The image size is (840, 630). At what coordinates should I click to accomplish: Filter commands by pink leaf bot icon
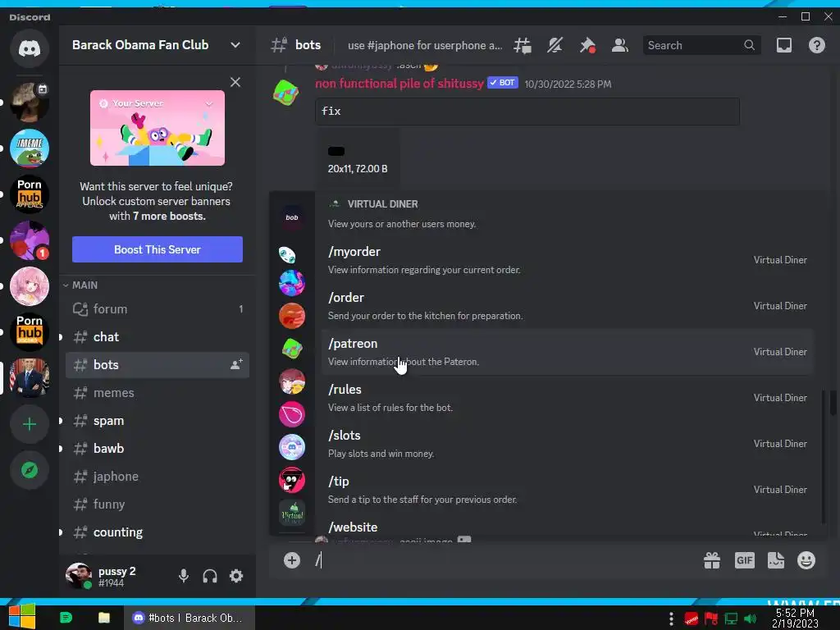pos(292,414)
